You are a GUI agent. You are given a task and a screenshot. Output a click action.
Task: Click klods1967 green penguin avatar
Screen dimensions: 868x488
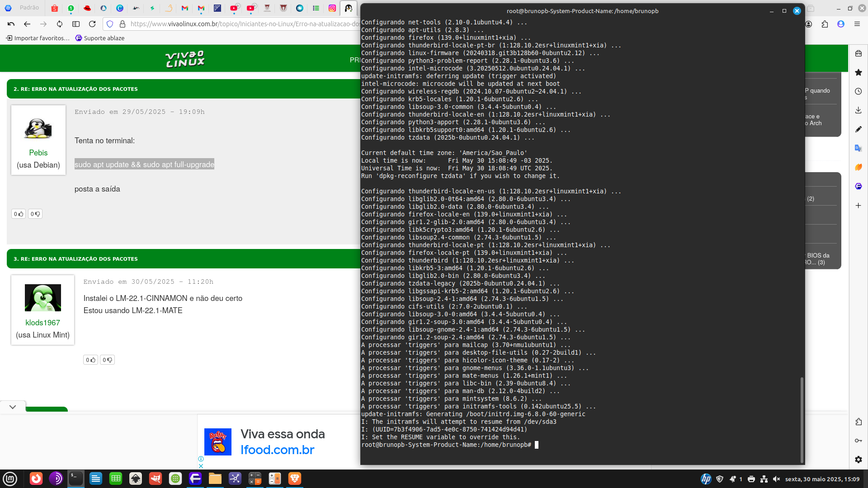pos(43,298)
